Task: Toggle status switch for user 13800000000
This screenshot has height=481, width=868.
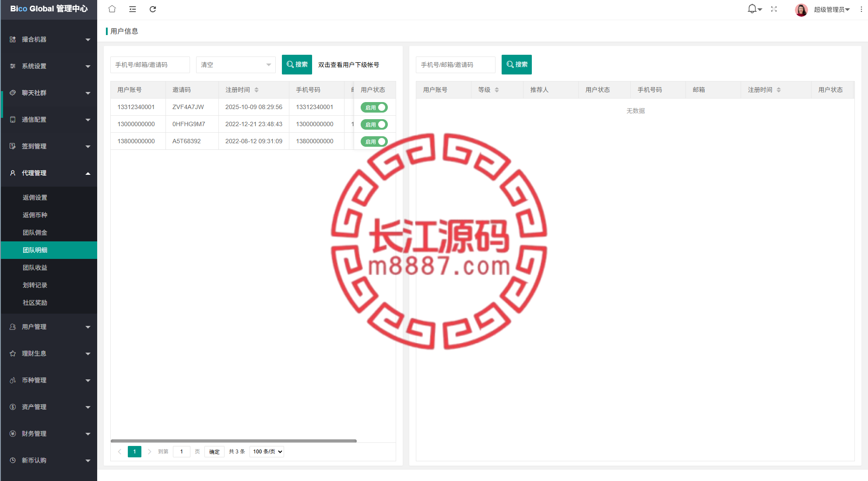Action: 374,141
